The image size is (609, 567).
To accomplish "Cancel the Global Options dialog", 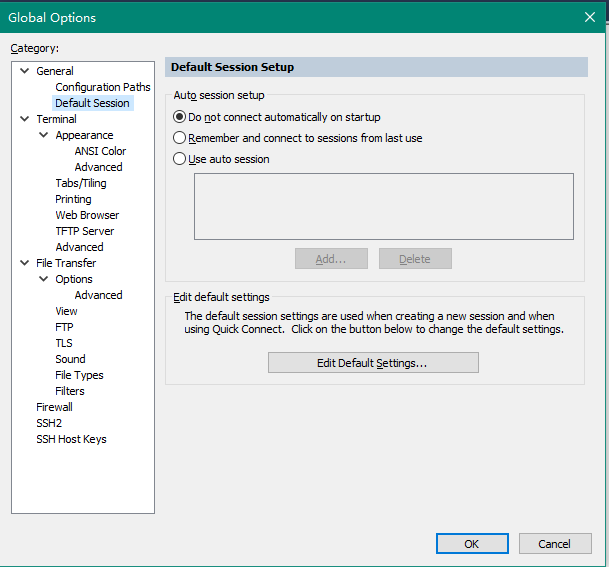I will click(x=554, y=544).
